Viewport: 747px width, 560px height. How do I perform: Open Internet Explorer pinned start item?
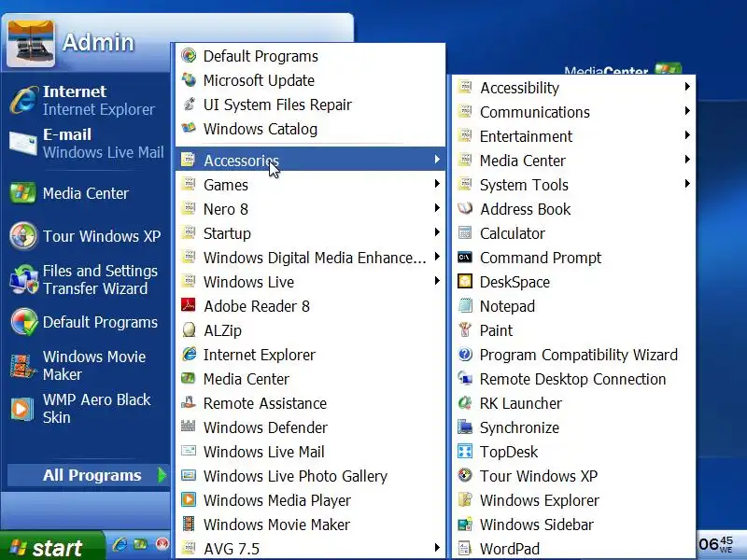tap(86, 100)
